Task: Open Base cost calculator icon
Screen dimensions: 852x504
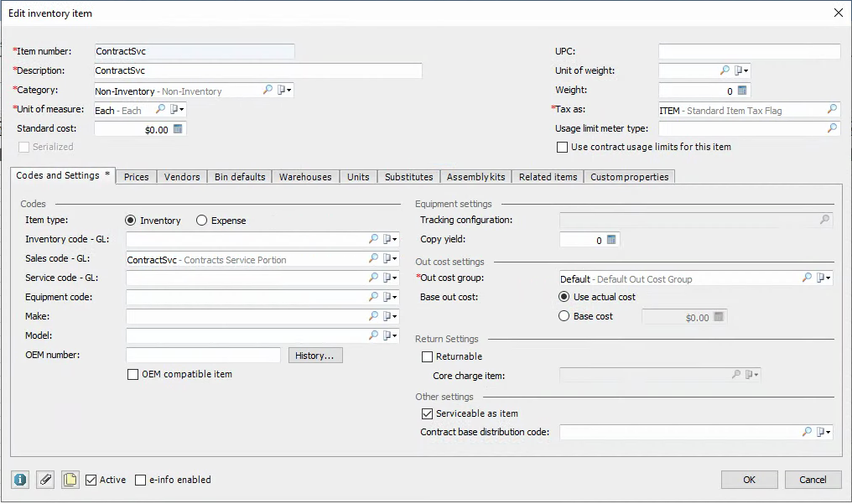Action: point(719,317)
